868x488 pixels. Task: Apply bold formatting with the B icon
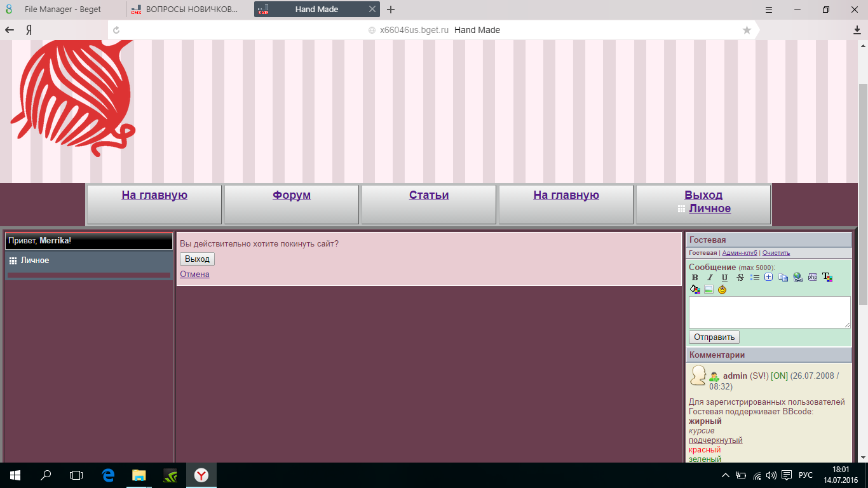(x=695, y=278)
